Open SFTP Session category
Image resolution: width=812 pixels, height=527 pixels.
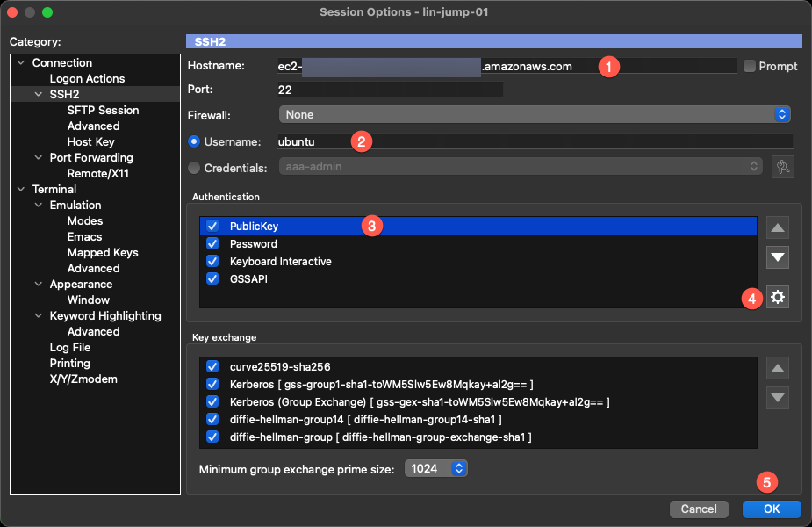pyautogui.click(x=103, y=111)
